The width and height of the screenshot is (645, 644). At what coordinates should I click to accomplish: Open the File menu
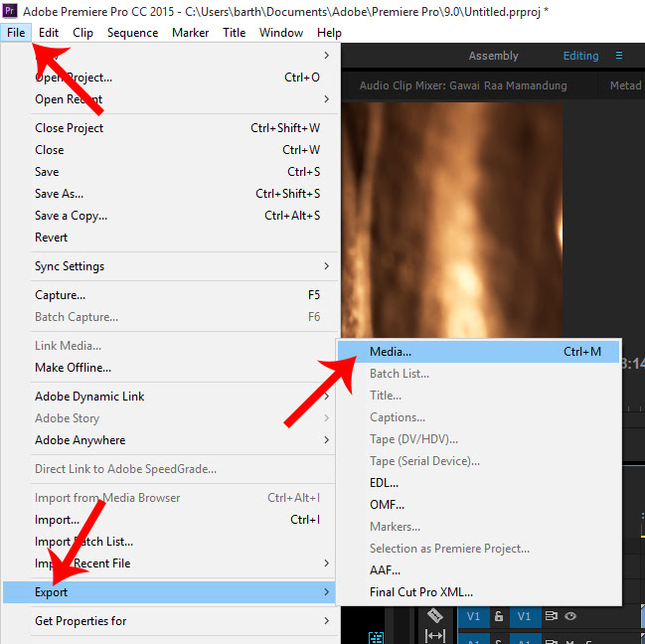coord(16,33)
